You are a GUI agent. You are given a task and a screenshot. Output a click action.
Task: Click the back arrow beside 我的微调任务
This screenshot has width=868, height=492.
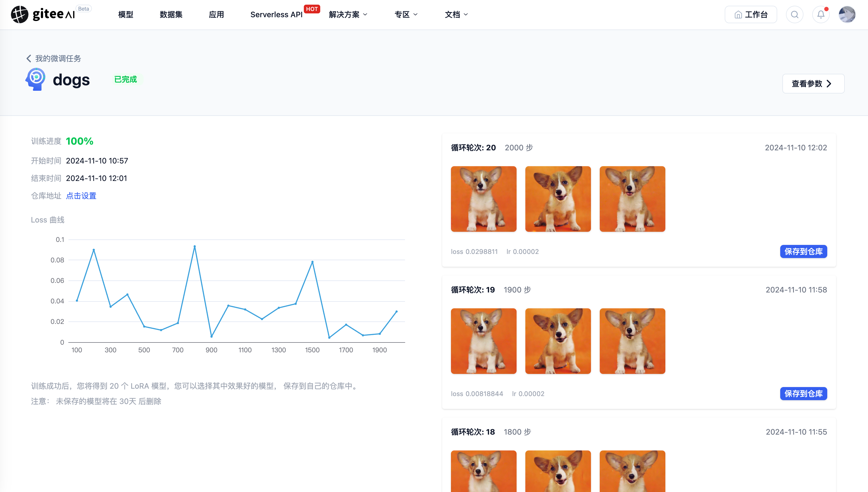click(29, 58)
